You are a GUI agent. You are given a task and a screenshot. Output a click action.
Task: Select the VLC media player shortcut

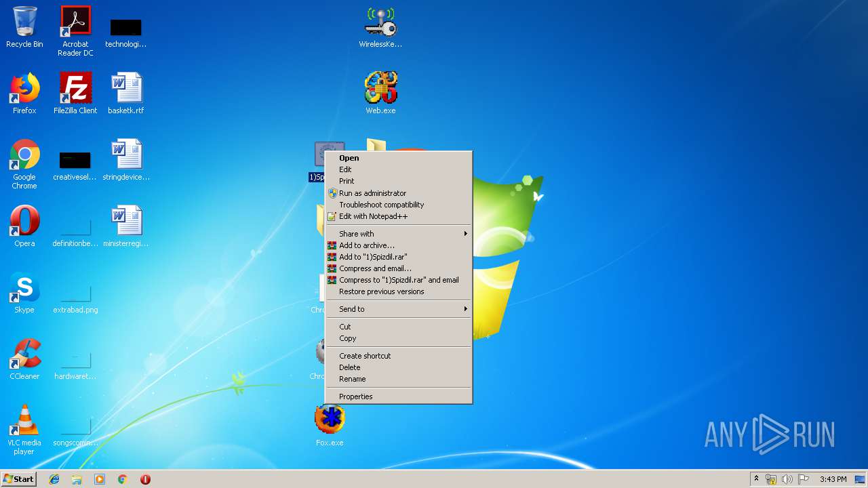(24, 430)
